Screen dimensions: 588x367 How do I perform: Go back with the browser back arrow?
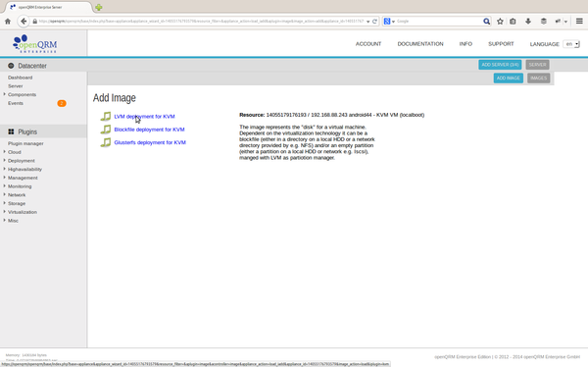coord(24,22)
